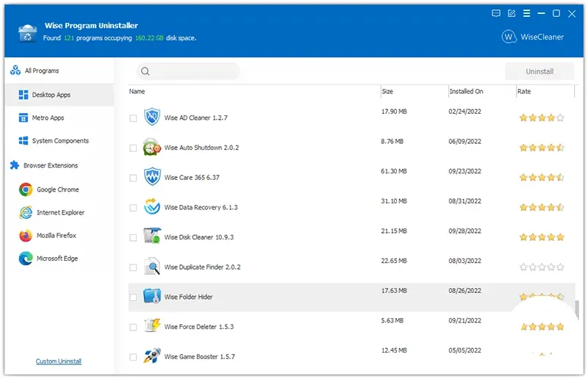Click the Wise Folder Hider folder icon

152,296
